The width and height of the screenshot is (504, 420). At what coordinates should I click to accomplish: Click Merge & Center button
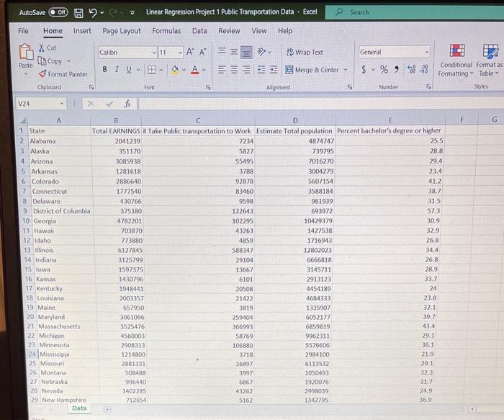click(312, 70)
